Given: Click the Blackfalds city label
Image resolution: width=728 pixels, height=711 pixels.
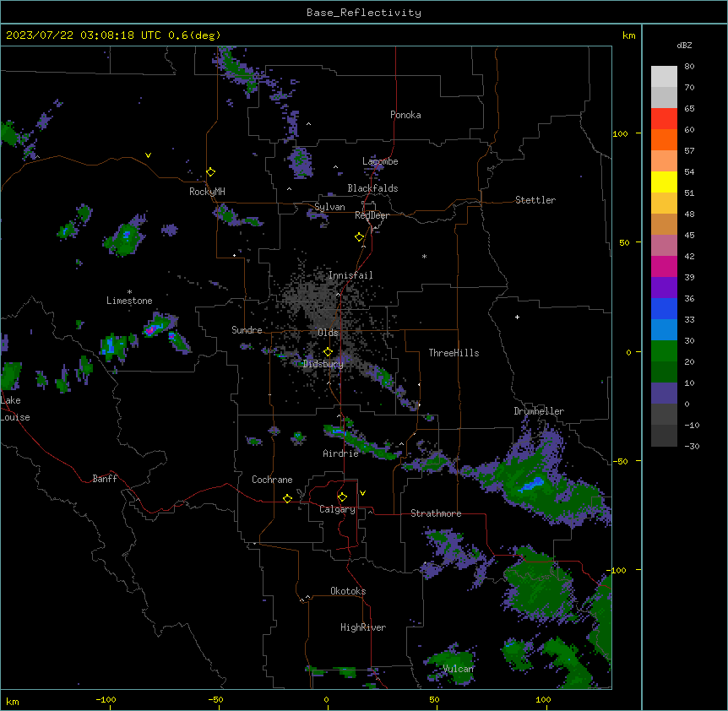Looking at the screenshot, I should [x=372, y=188].
